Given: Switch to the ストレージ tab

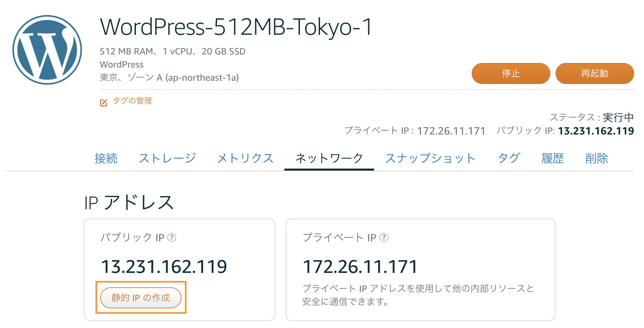Looking at the screenshot, I should click(167, 158).
